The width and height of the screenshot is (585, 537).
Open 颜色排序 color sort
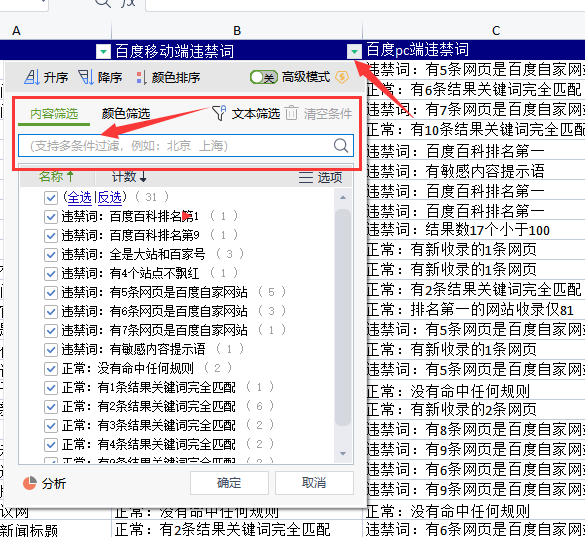168,77
